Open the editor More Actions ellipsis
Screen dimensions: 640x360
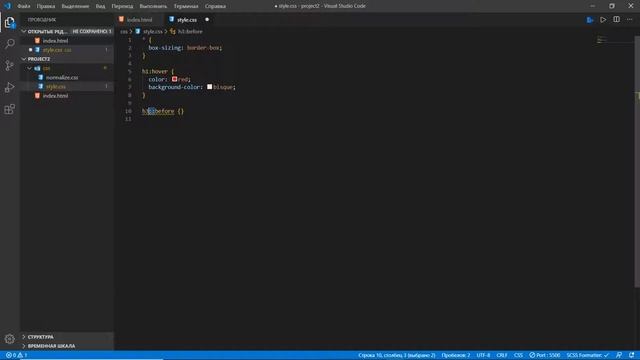pyautogui.click(x=630, y=20)
